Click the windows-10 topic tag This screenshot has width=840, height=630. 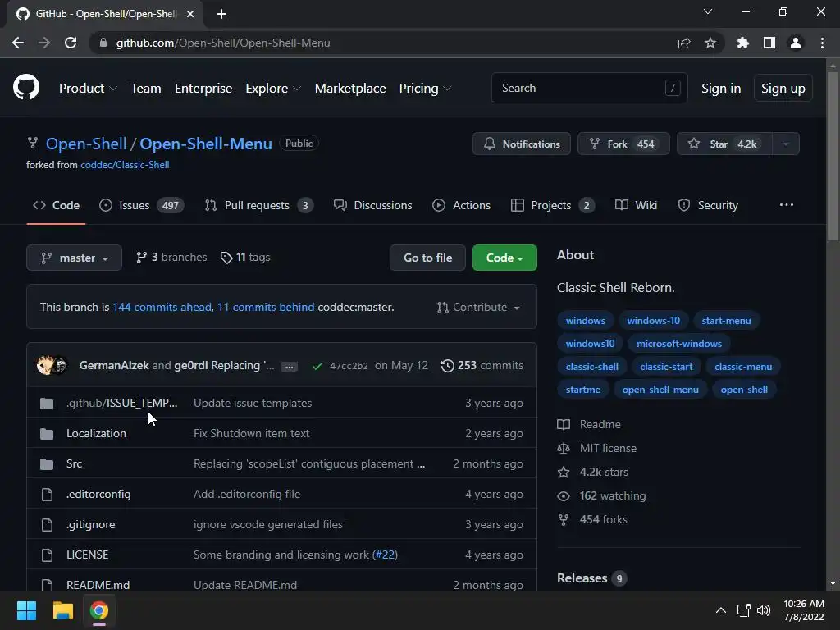pyautogui.click(x=654, y=321)
